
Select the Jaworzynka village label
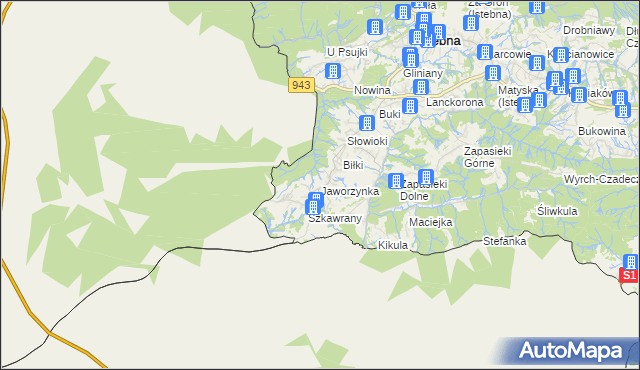point(351,191)
